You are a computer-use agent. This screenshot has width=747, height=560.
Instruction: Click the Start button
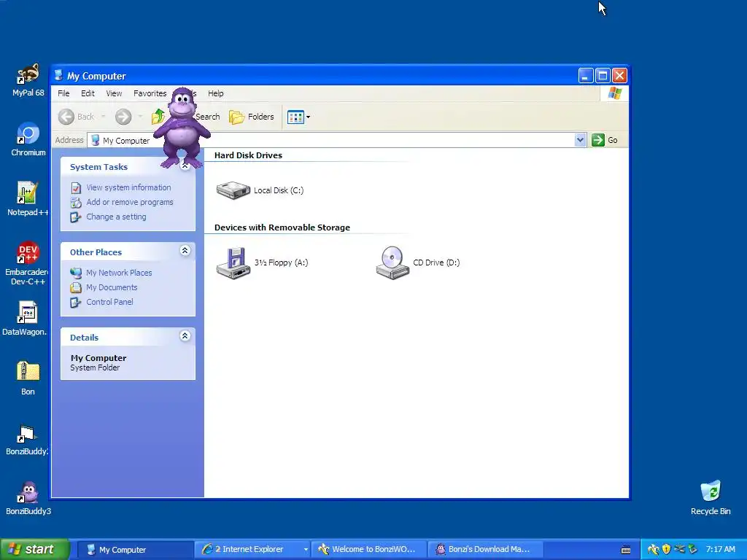[35, 550]
